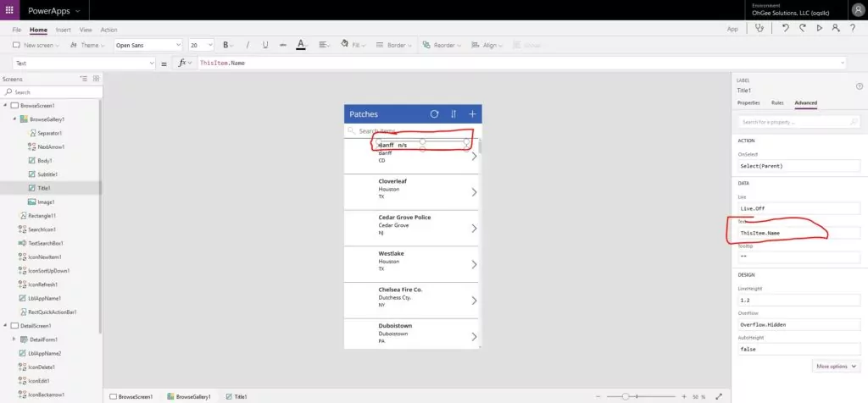
Task: Switch Screens pane to list view
Action: pos(84,79)
